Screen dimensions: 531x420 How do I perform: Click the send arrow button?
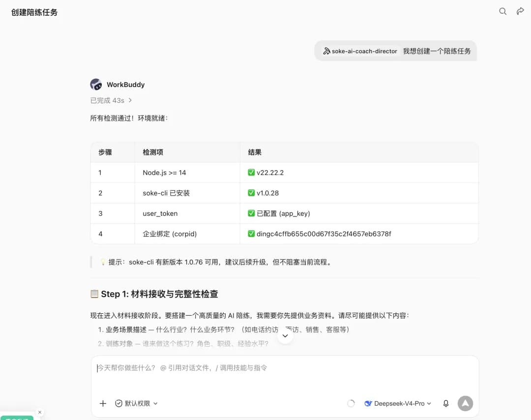(x=465, y=403)
